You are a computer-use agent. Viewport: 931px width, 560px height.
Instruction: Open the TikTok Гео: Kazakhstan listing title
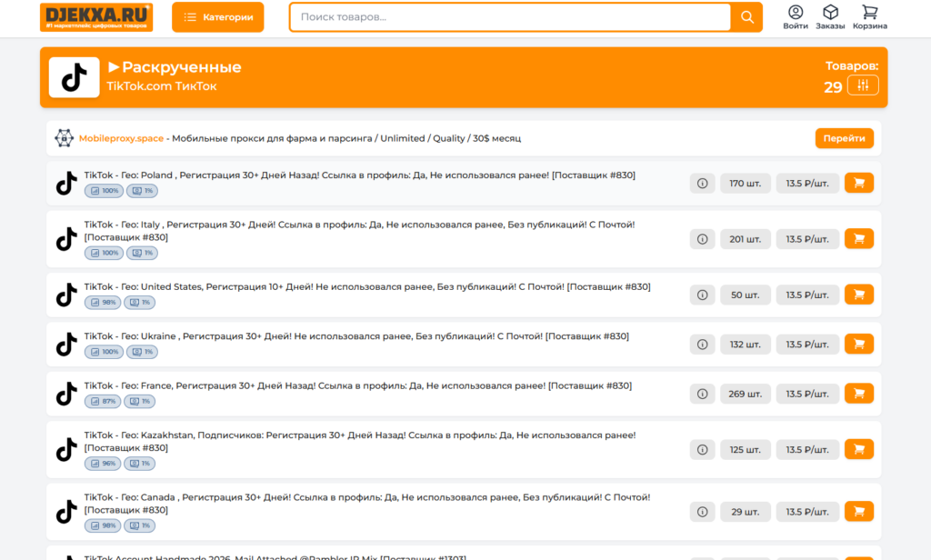tap(360, 441)
